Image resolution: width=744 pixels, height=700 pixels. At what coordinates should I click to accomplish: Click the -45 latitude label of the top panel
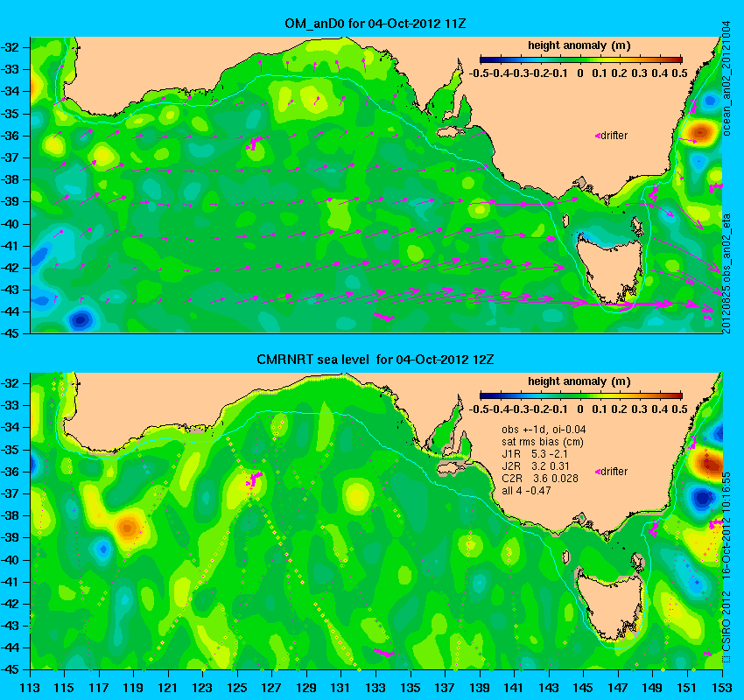10,334
